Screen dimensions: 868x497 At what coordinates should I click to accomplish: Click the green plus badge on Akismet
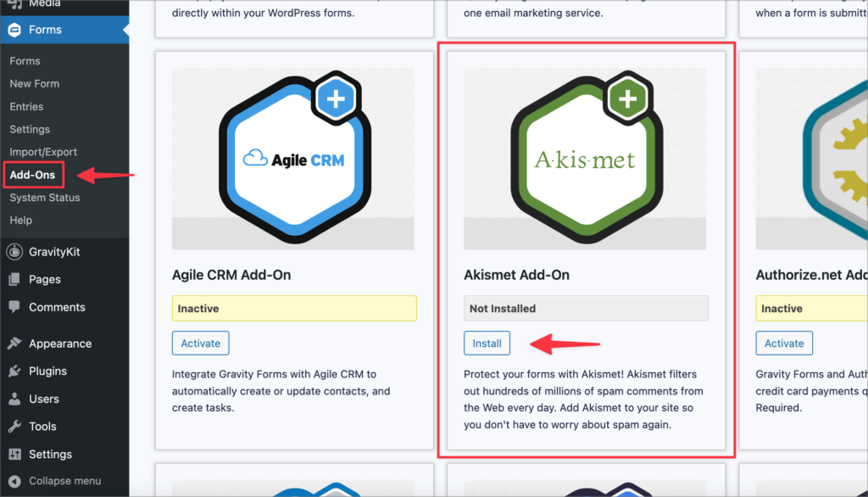click(628, 99)
